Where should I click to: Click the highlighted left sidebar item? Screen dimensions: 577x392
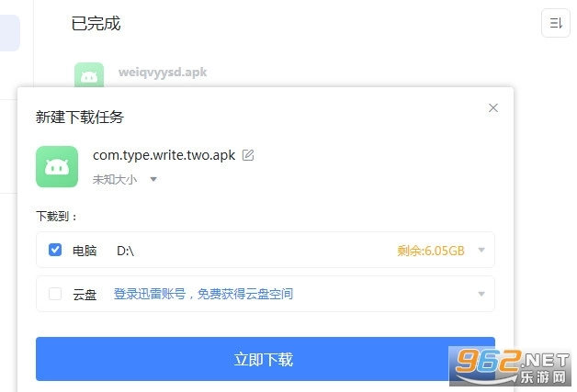9,33
